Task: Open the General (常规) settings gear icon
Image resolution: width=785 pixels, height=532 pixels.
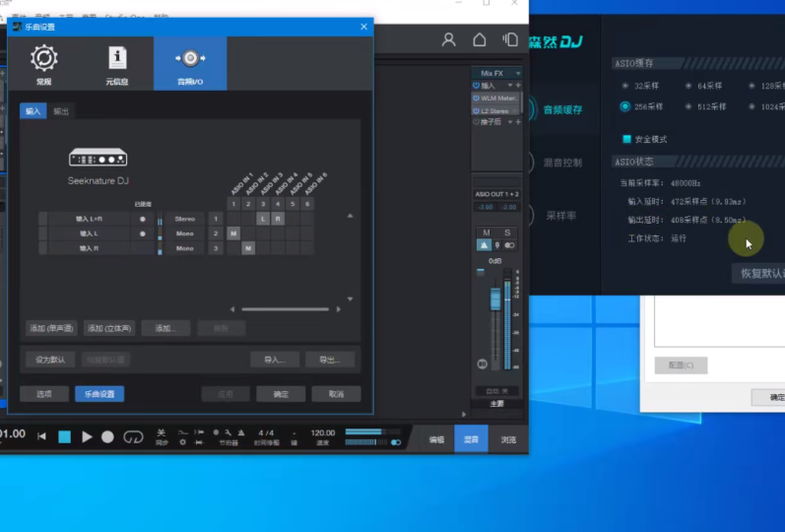Action: [x=44, y=60]
